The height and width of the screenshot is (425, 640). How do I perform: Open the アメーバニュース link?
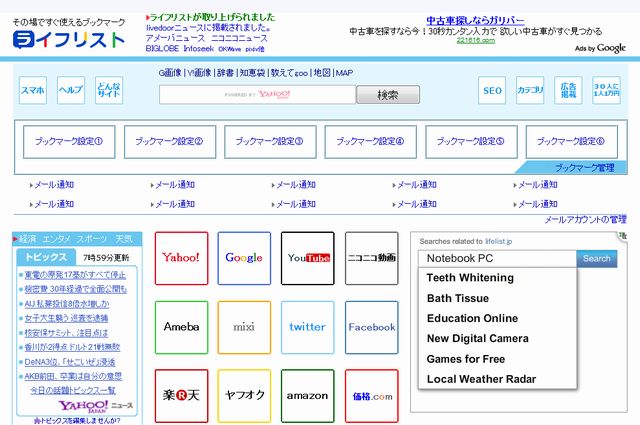click(x=176, y=38)
